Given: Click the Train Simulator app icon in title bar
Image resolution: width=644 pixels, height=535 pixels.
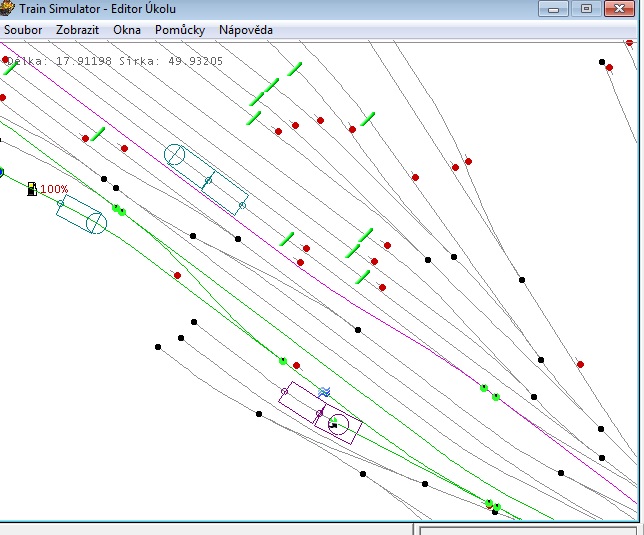Looking at the screenshot, I should tap(7, 8).
